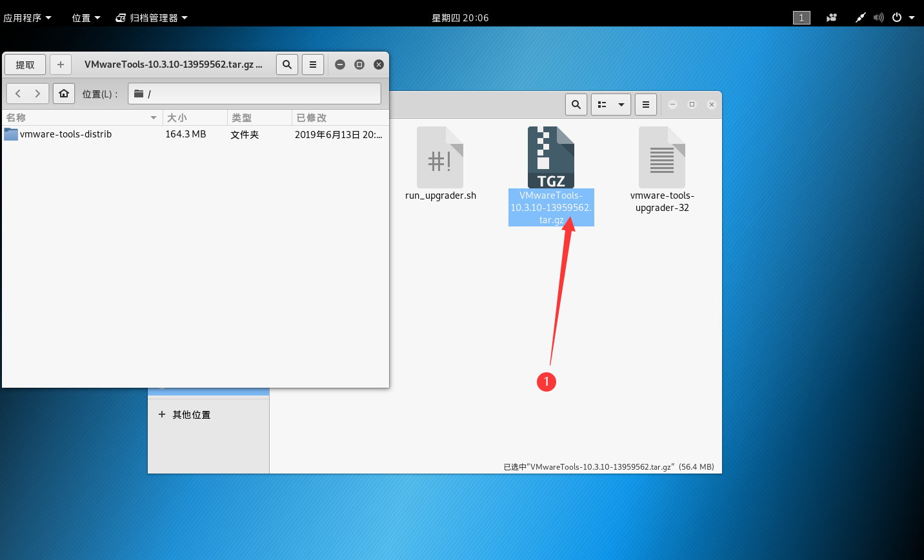Sort archive contents by 已修改 column
This screenshot has height=560, width=924.
tap(340, 117)
